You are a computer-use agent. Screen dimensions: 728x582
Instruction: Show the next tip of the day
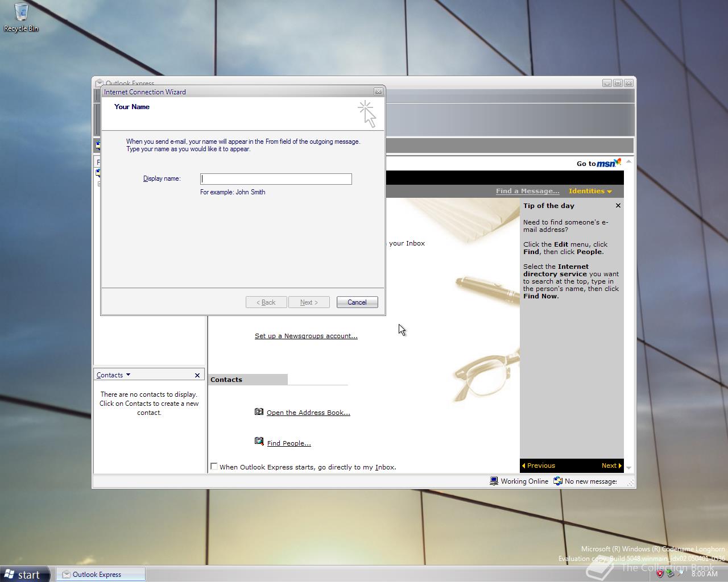click(x=611, y=465)
